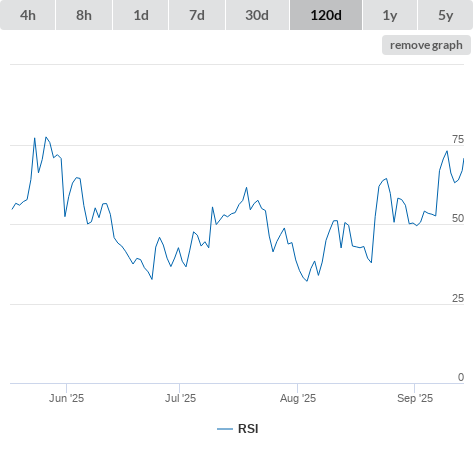Click the 75 y-axis value
Viewport: 474px width, 455px height.
pyautogui.click(x=458, y=139)
